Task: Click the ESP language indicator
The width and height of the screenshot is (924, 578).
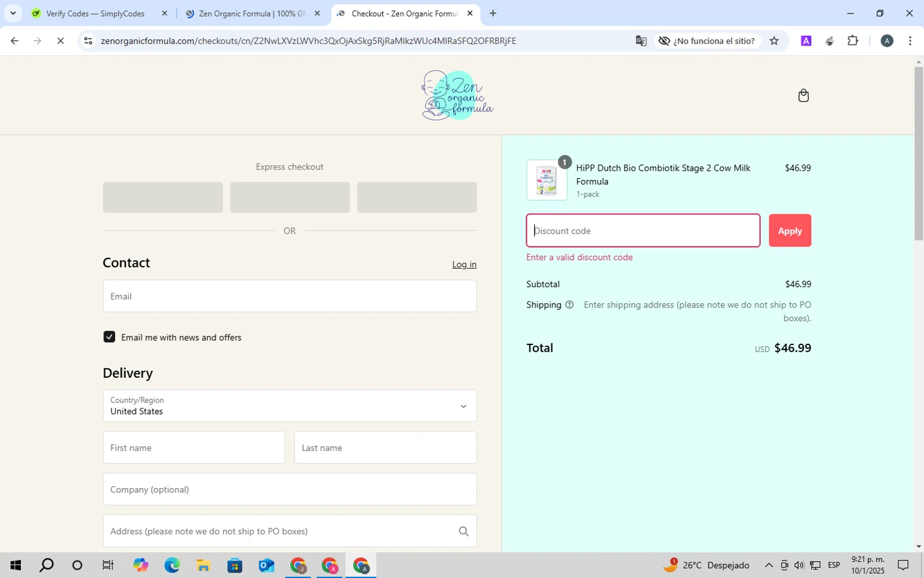Action: [834, 565]
